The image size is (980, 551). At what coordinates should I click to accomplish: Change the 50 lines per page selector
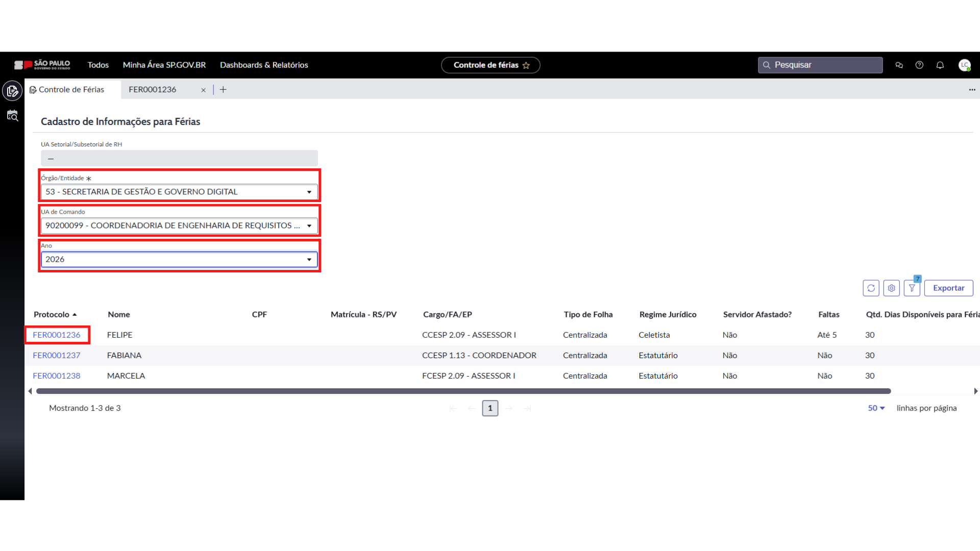click(876, 408)
